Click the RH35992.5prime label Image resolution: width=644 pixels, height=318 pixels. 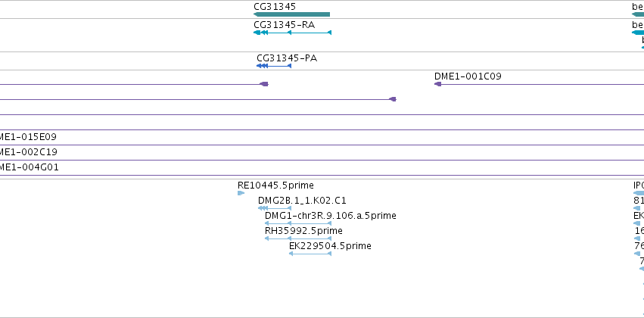(303, 230)
